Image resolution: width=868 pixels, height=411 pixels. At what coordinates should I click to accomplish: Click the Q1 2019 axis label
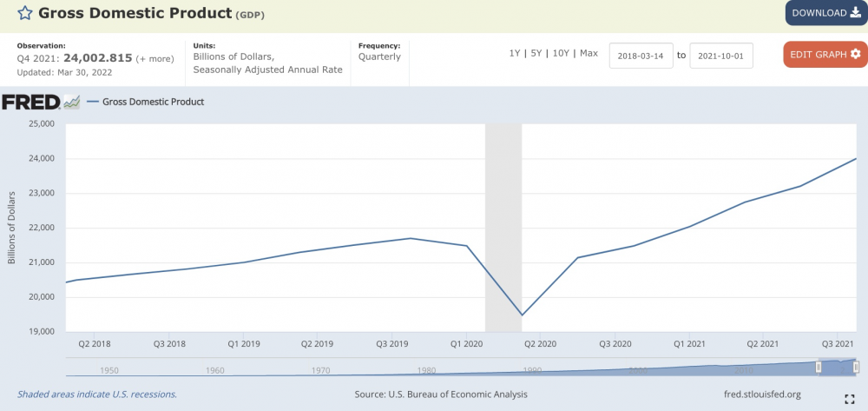[243, 344]
